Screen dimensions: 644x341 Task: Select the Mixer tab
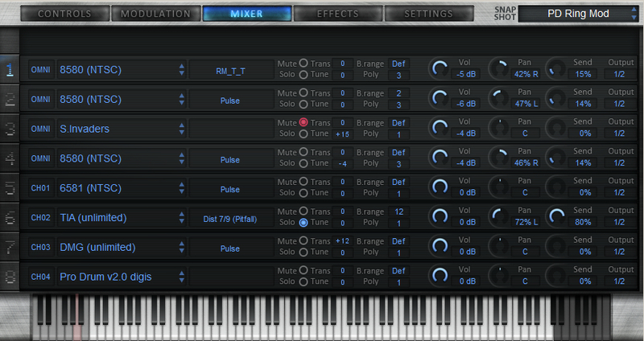pyautogui.click(x=247, y=14)
